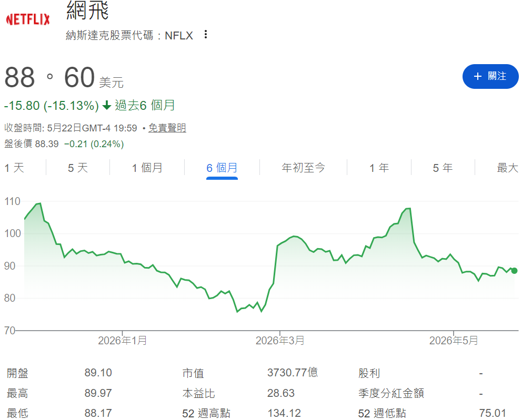Switch to the 1 天 range tab

coord(14,168)
